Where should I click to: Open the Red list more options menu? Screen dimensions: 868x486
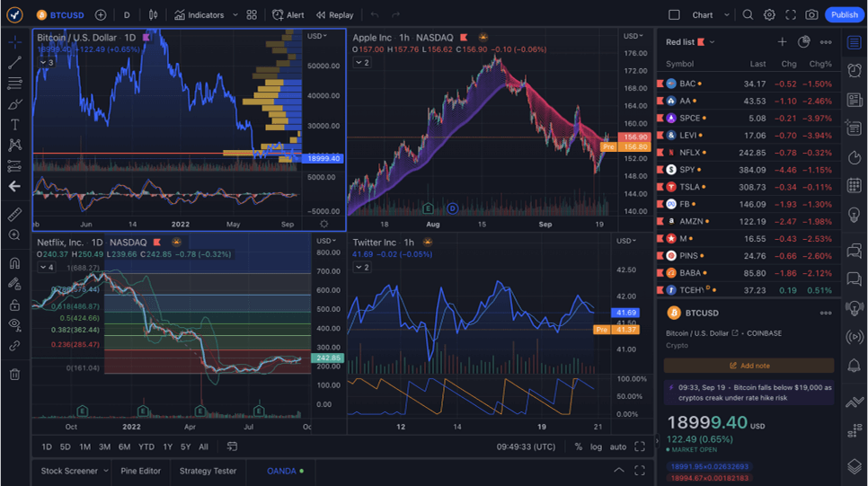point(826,42)
